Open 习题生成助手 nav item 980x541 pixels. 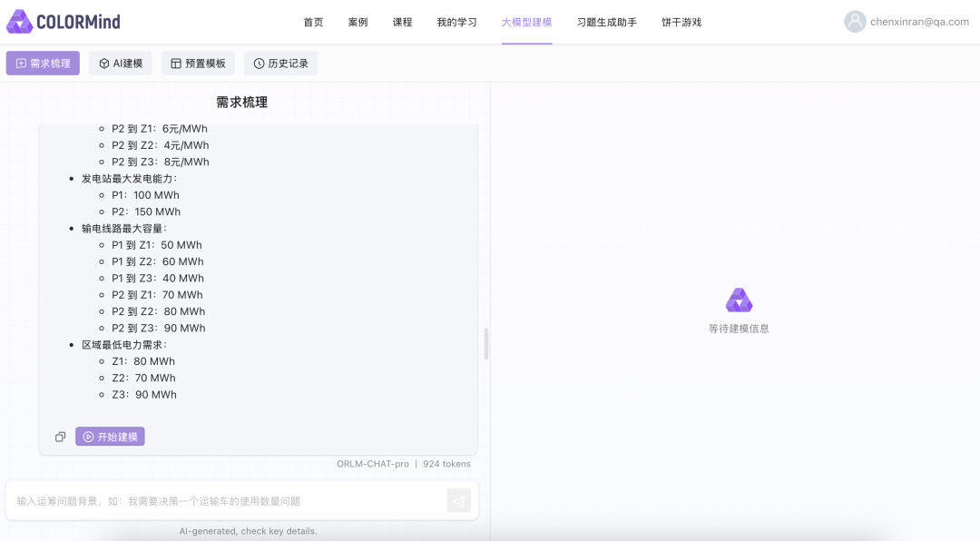point(606,22)
